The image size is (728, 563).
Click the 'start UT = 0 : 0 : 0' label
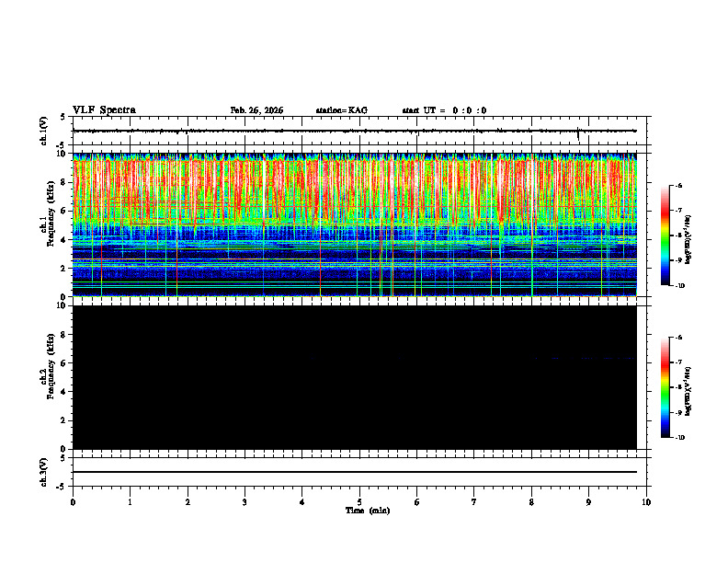(444, 110)
